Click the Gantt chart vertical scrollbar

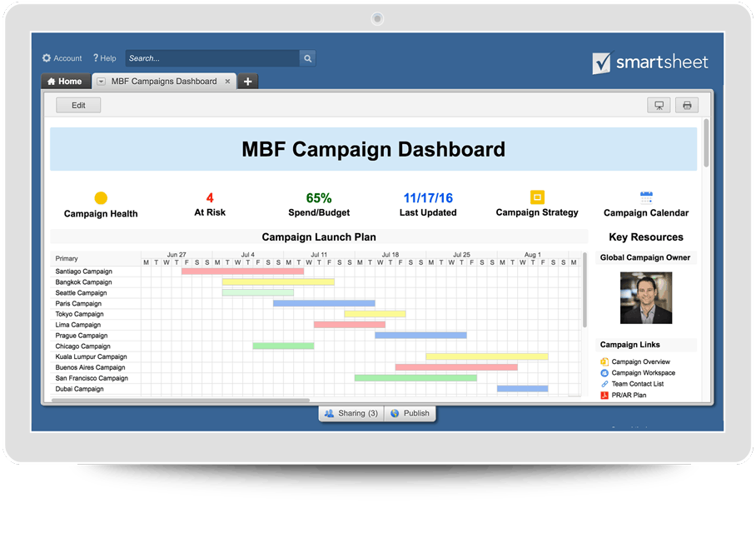click(584, 290)
